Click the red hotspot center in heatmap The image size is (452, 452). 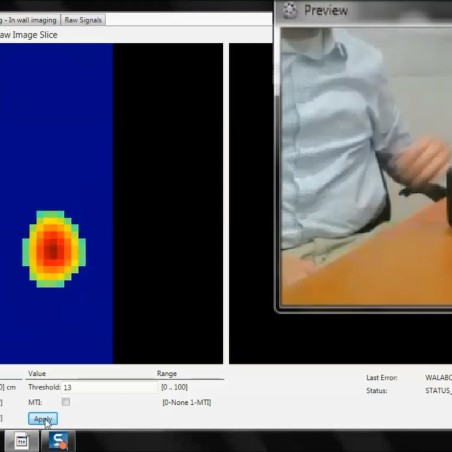coord(52,249)
